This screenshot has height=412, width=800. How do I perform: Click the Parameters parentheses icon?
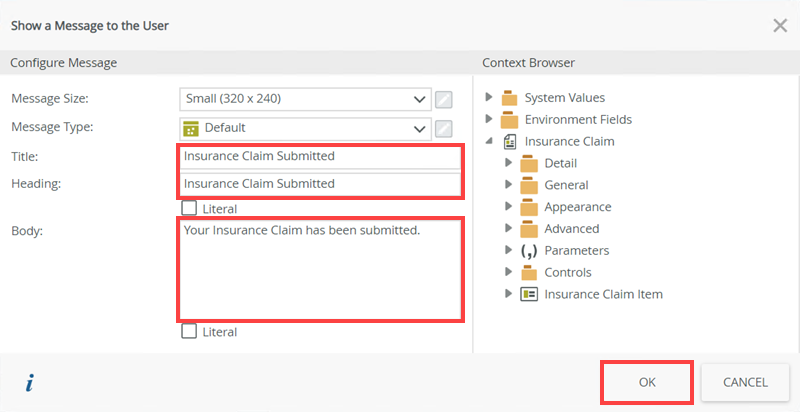click(x=529, y=251)
